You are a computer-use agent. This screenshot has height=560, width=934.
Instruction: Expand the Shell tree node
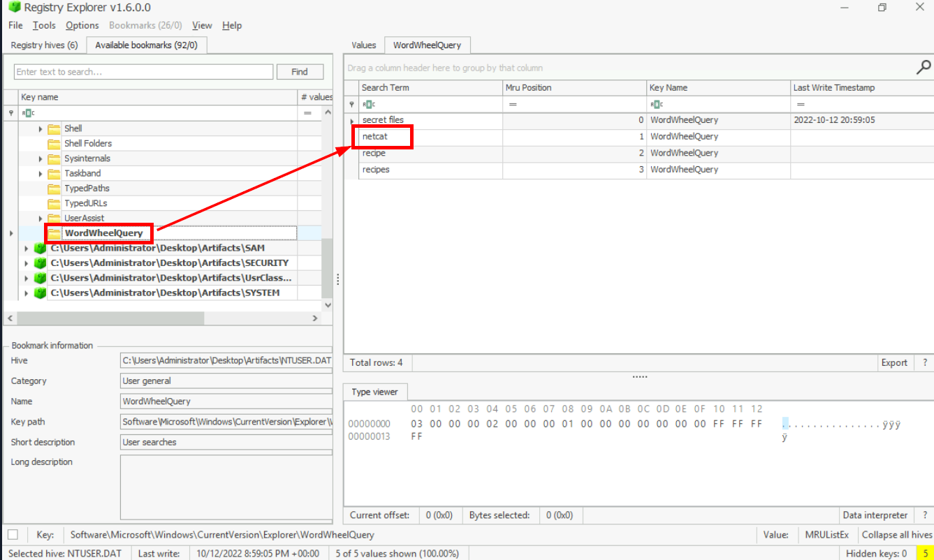(x=41, y=128)
